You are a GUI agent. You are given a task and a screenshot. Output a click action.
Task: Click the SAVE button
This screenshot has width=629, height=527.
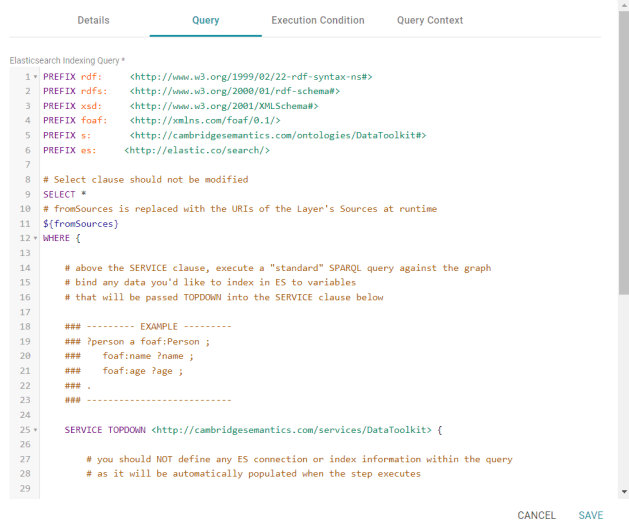(590, 515)
